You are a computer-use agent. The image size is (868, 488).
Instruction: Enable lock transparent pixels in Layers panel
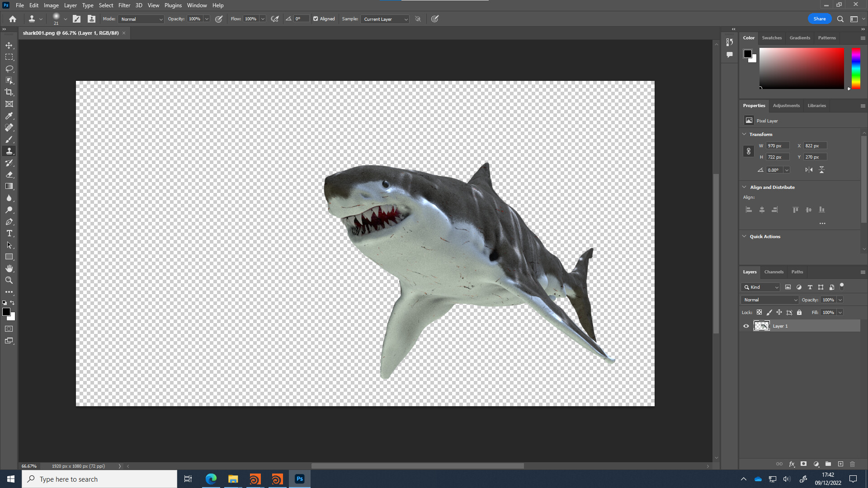coord(759,312)
